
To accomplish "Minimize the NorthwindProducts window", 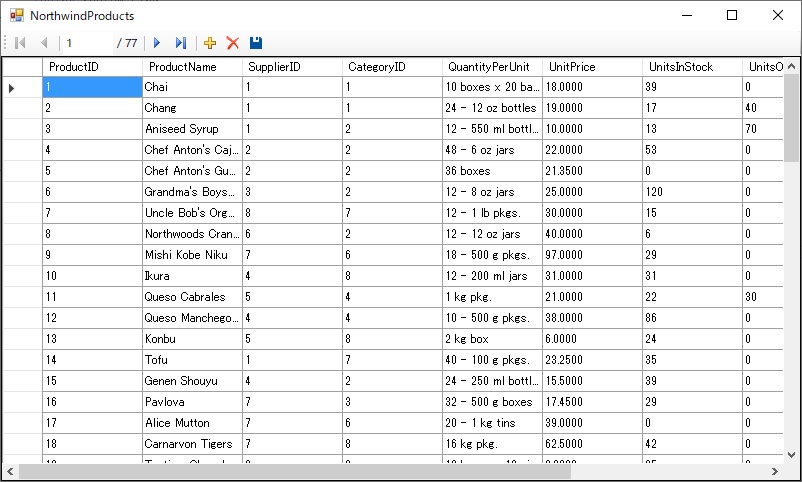I will point(687,15).
